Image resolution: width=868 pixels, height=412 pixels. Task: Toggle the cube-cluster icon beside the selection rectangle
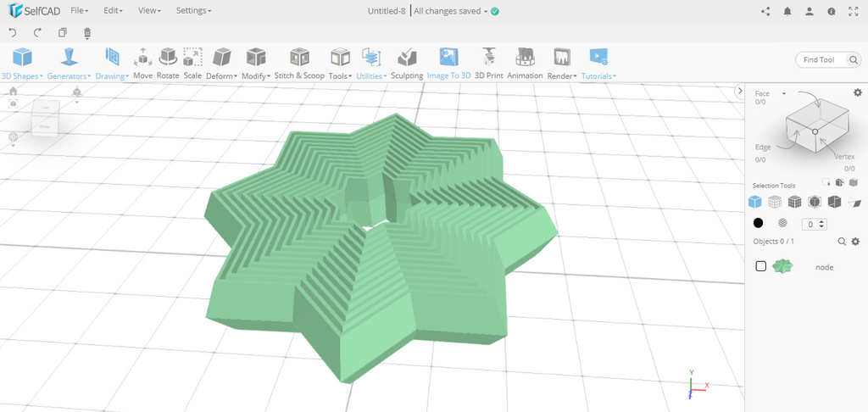coord(839,182)
